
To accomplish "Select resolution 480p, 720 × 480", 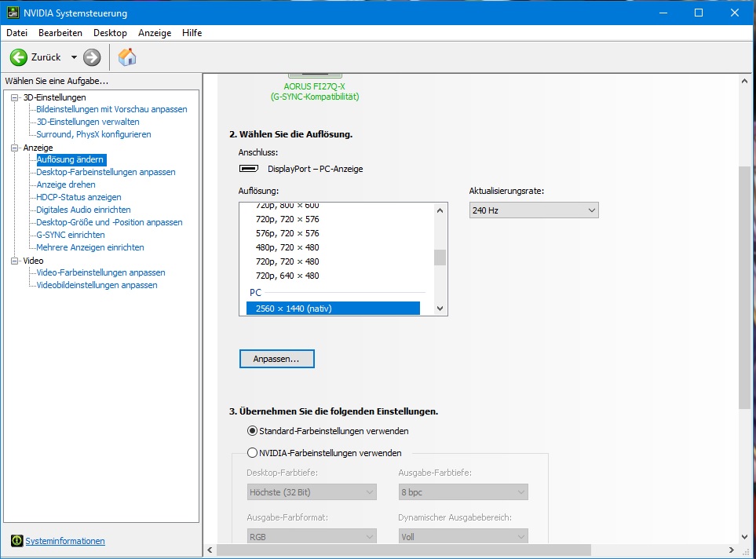I will tap(287, 247).
